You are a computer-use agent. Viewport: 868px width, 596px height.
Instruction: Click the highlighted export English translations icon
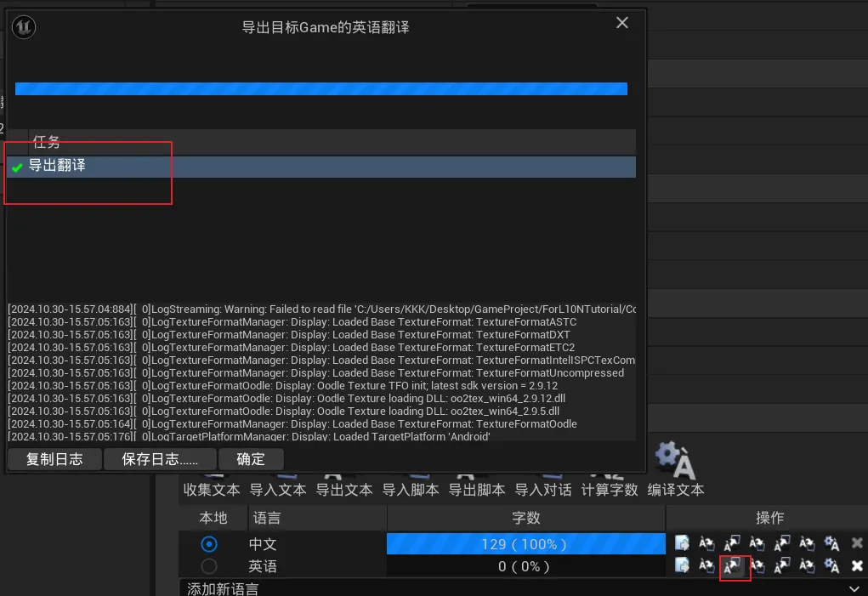pyautogui.click(x=734, y=568)
